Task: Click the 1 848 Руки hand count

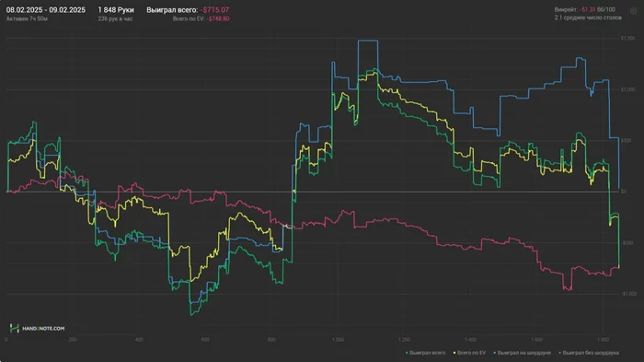Action: [x=116, y=10]
